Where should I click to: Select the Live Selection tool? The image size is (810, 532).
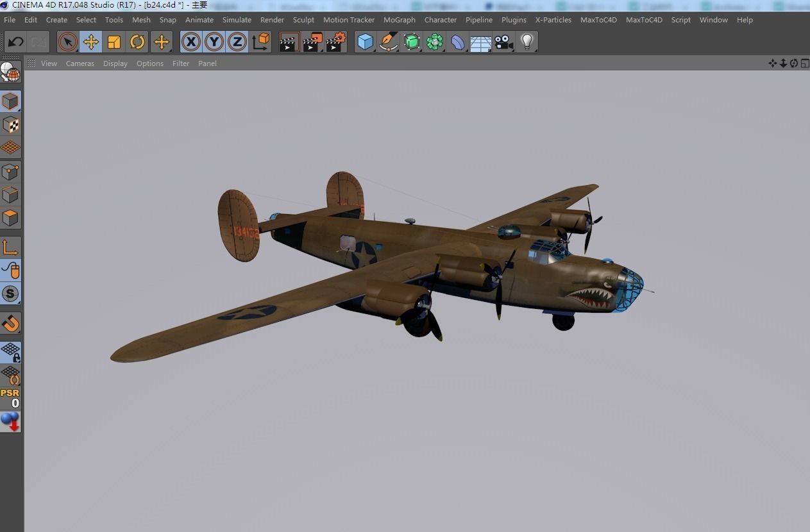coord(67,42)
